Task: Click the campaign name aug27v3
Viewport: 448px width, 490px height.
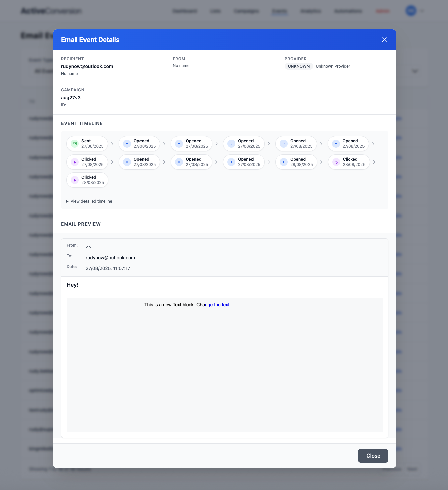Action: tap(71, 98)
